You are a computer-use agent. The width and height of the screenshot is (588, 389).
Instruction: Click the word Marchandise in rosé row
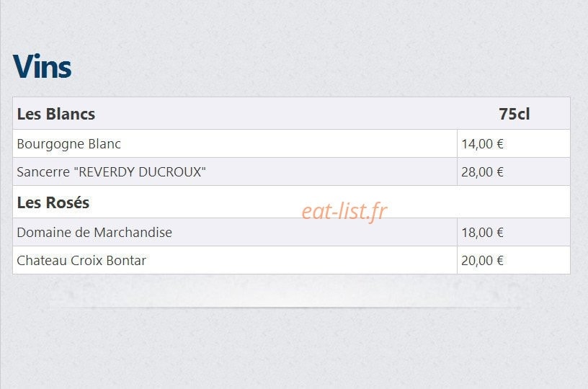click(133, 233)
